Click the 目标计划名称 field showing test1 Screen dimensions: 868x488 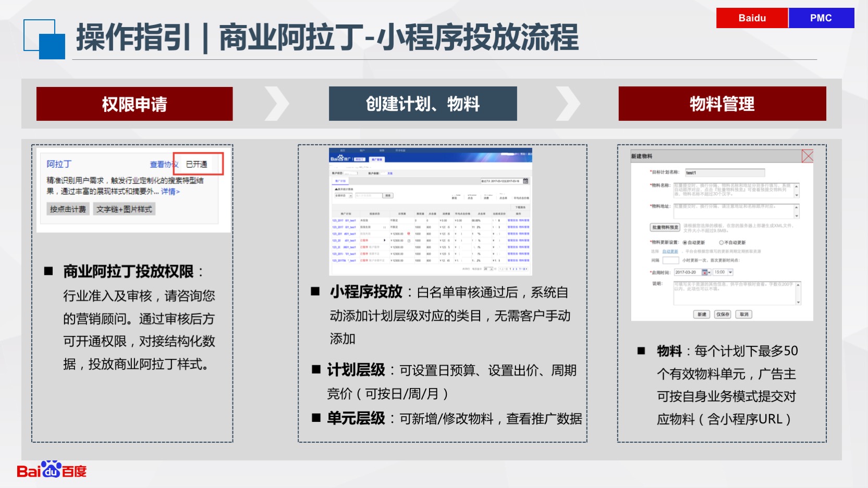click(x=725, y=172)
